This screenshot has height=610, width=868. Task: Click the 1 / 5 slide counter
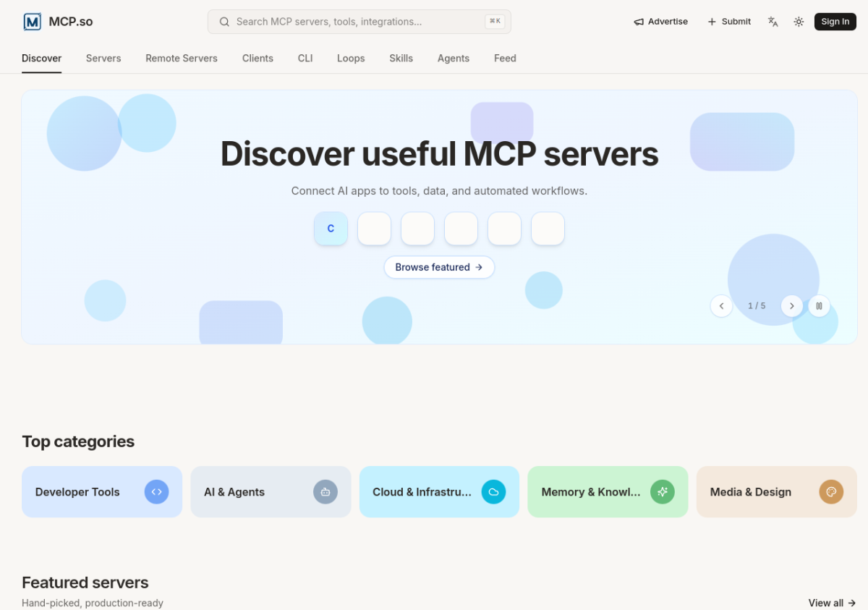click(757, 306)
